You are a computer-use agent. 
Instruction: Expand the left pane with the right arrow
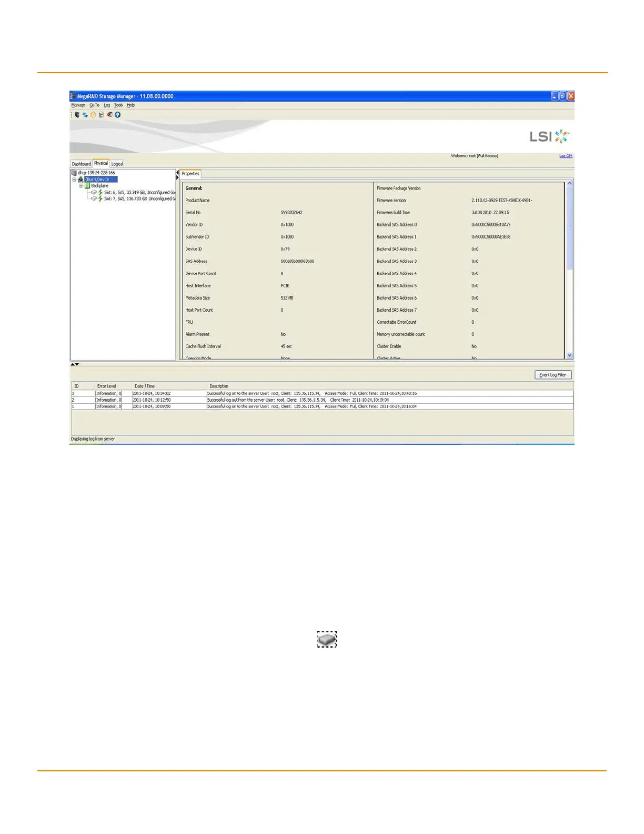(177, 178)
